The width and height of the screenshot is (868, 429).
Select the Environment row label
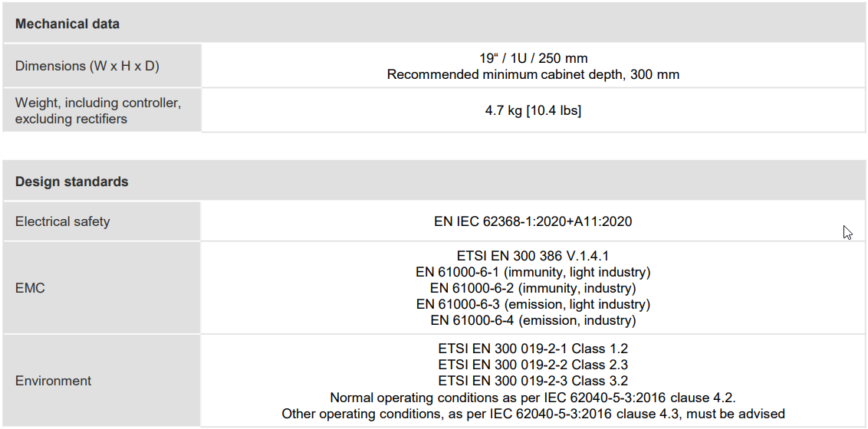[54, 381]
